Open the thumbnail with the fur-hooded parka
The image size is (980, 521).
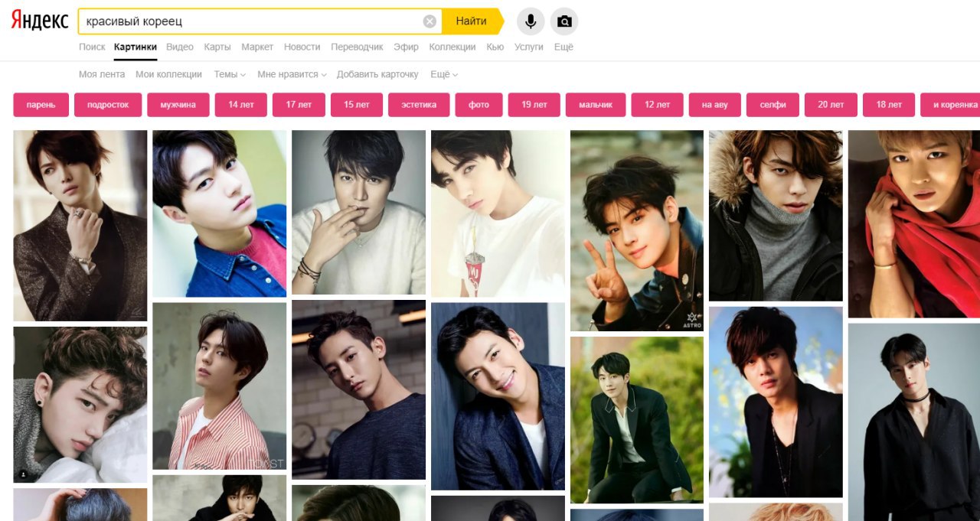click(x=776, y=216)
